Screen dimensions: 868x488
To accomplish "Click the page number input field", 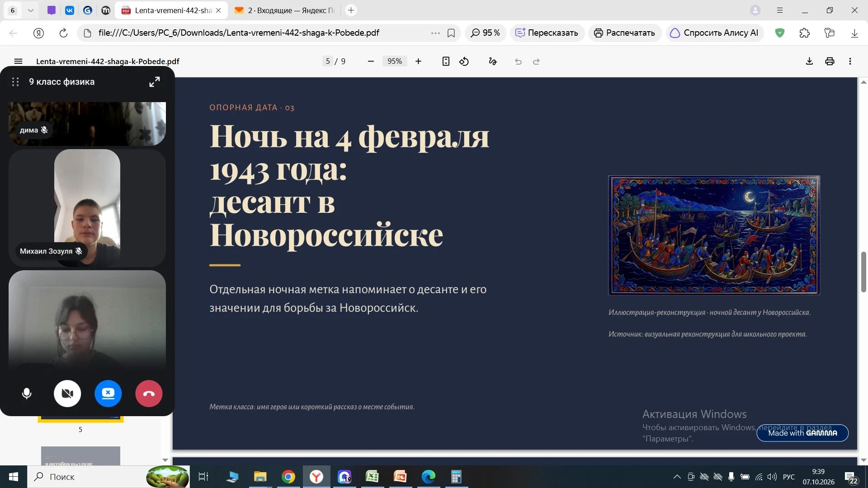I will click(328, 61).
